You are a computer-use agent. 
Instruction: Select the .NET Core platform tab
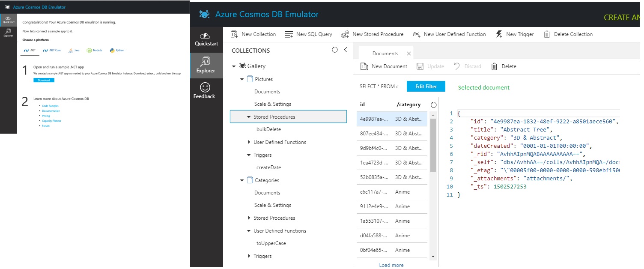coord(52,51)
